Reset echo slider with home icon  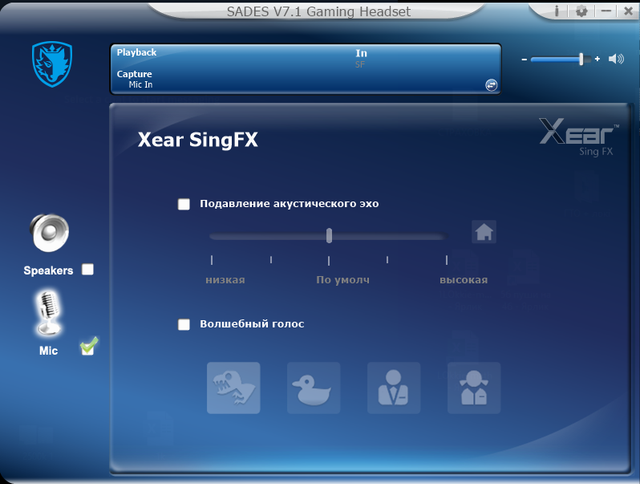click(x=484, y=232)
